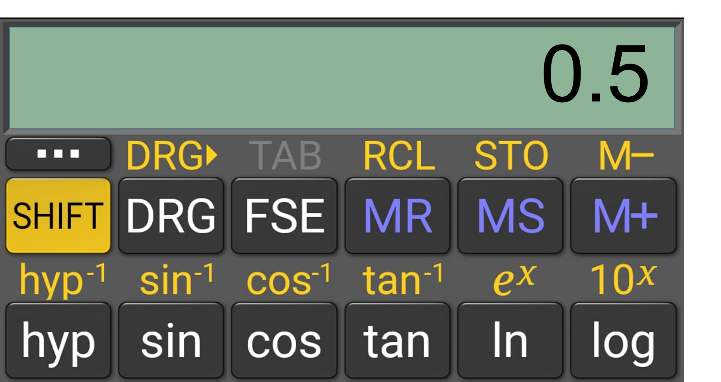This screenshot has width=721, height=382.
Task: Tap the tan function key
Action: tap(397, 341)
